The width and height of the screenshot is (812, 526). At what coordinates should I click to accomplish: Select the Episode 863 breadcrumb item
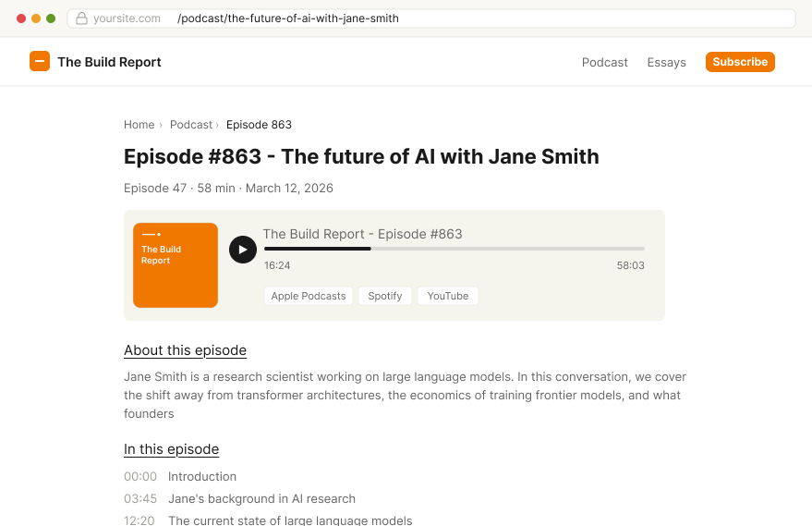click(x=259, y=125)
